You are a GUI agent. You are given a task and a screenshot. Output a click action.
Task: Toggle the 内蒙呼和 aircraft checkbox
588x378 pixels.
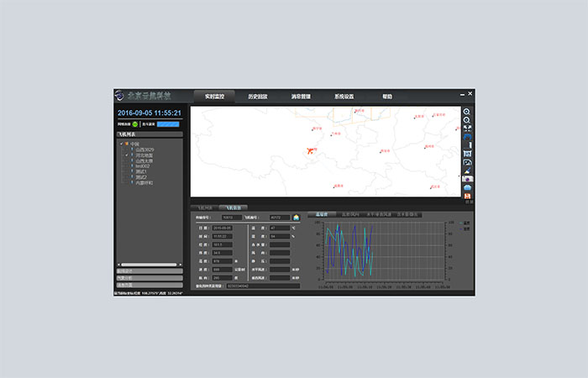point(127,182)
